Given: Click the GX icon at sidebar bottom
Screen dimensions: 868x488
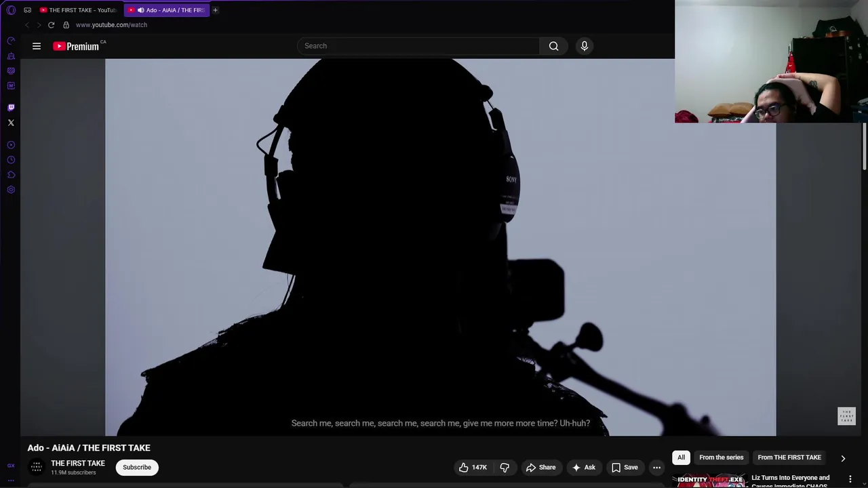Looking at the screenshot, I should [11, 466].
